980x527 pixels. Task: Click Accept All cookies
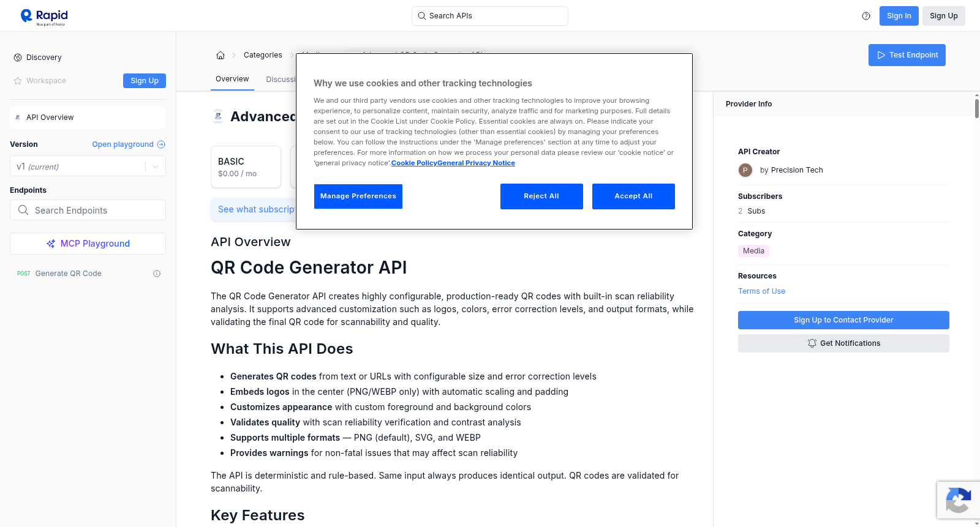[x=633, y=196]
